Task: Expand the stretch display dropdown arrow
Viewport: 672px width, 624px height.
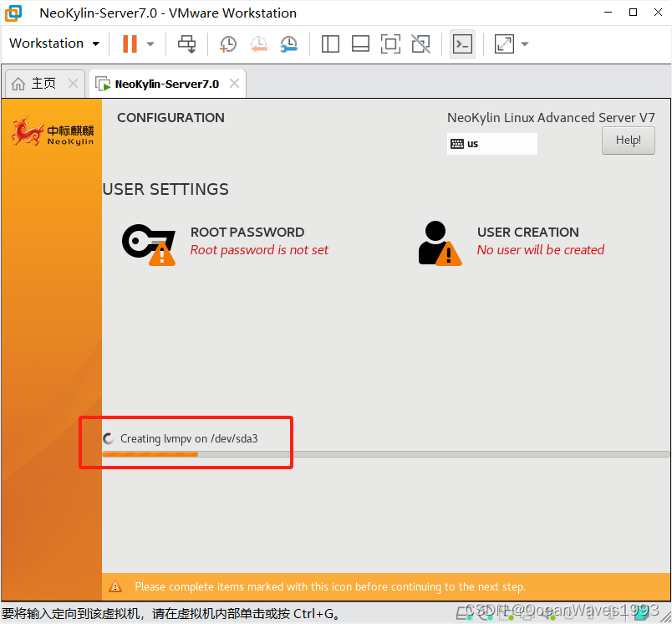Action: point(525,43)
